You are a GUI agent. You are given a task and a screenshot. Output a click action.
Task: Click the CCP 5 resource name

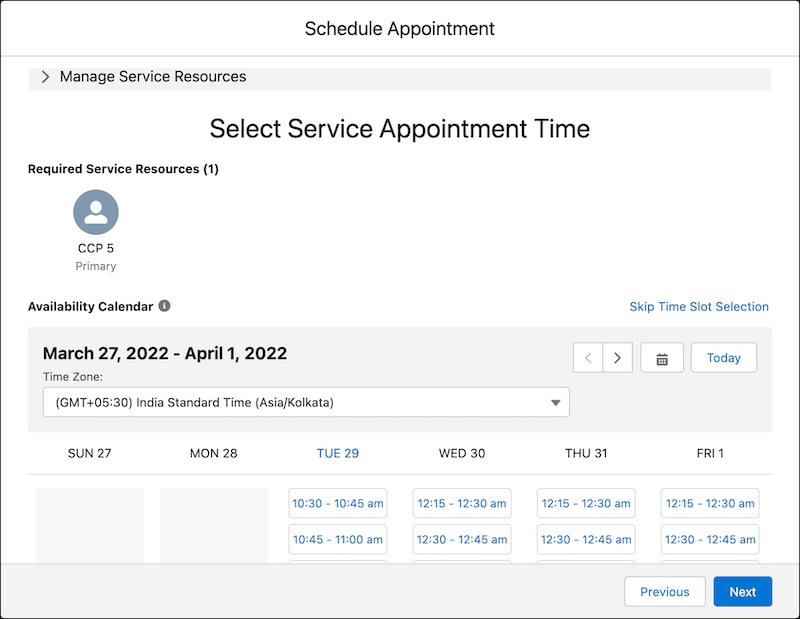pos(96,248)
